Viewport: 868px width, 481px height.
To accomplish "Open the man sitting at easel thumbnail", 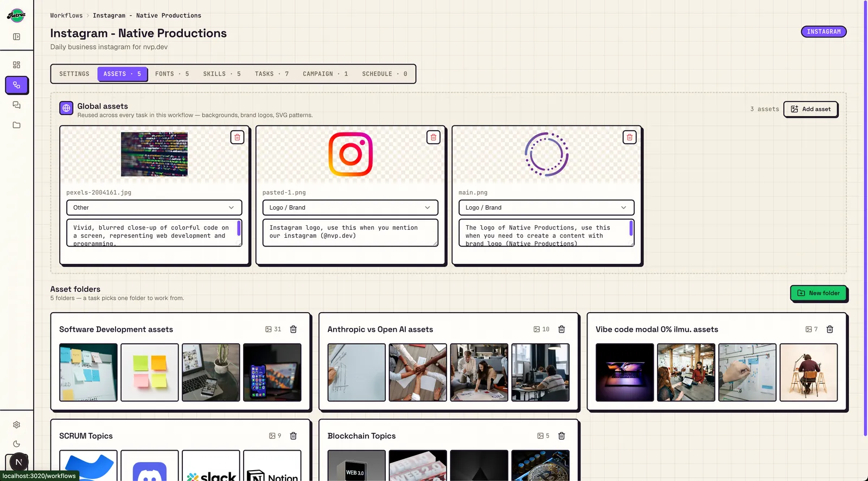I will point(808,372).
